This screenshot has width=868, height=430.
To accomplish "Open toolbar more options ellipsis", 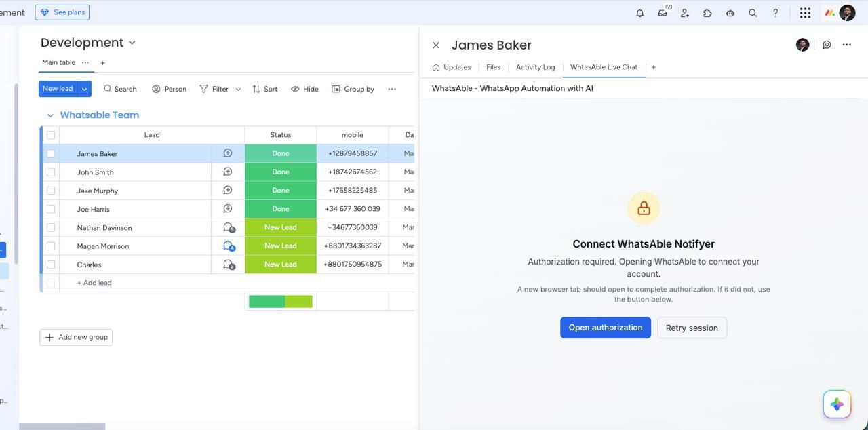I will (x=392, y=89).
